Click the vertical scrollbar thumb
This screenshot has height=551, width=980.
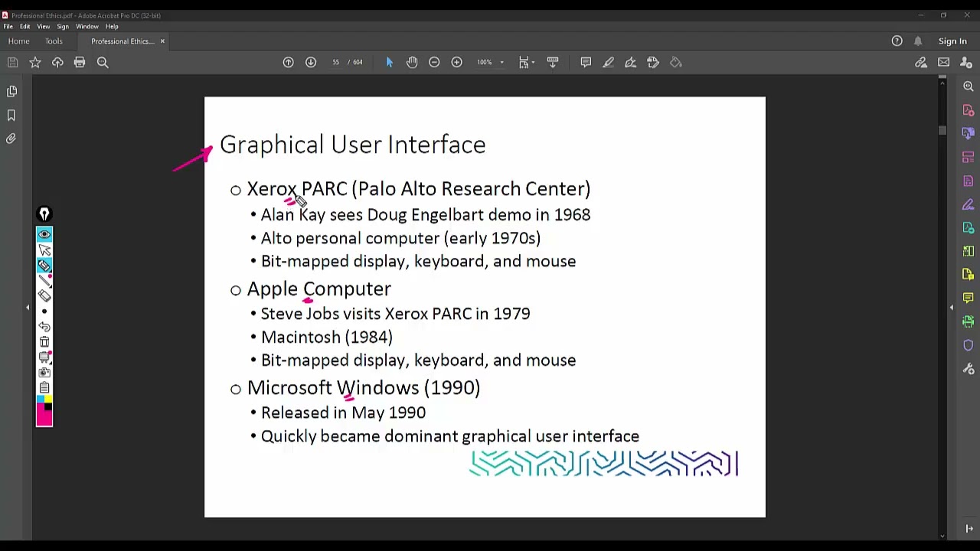(x=942, y=130)
